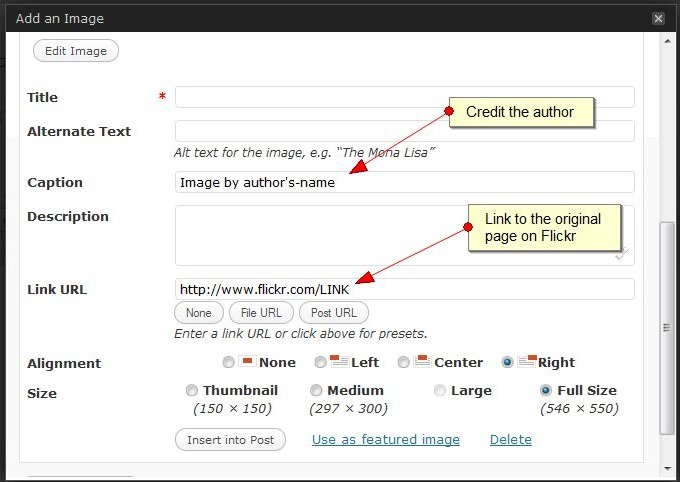Choose Medium size radio button
The width and height of the screenshot is (680, 482).
316,390
